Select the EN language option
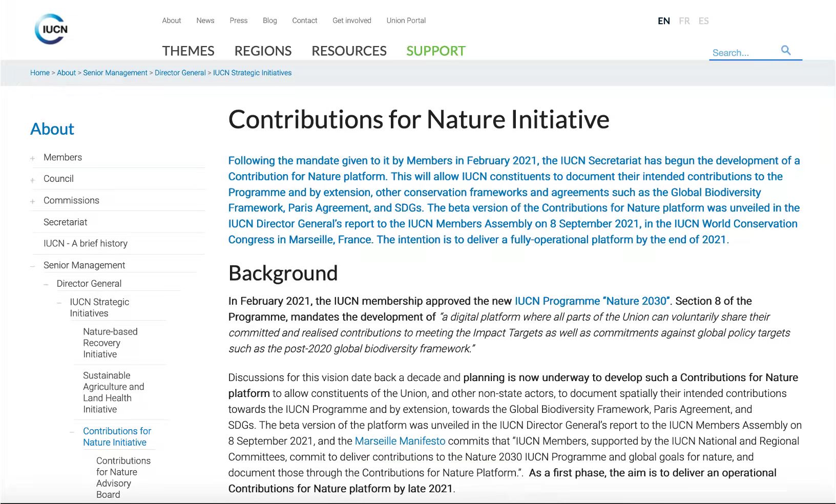Image resolution: width=836 pixels, height=504 pixels. (x=663, y=21)
